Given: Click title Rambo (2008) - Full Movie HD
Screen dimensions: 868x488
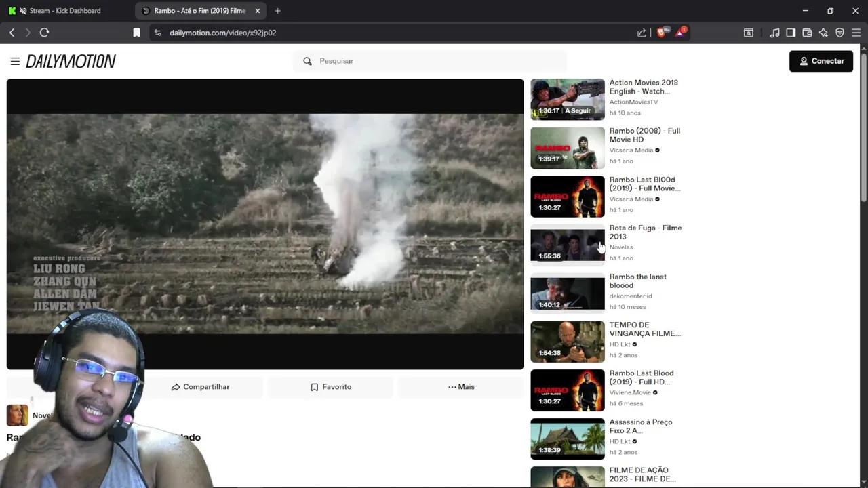Looking at the screenshot, I should click(x=645, y=135).
